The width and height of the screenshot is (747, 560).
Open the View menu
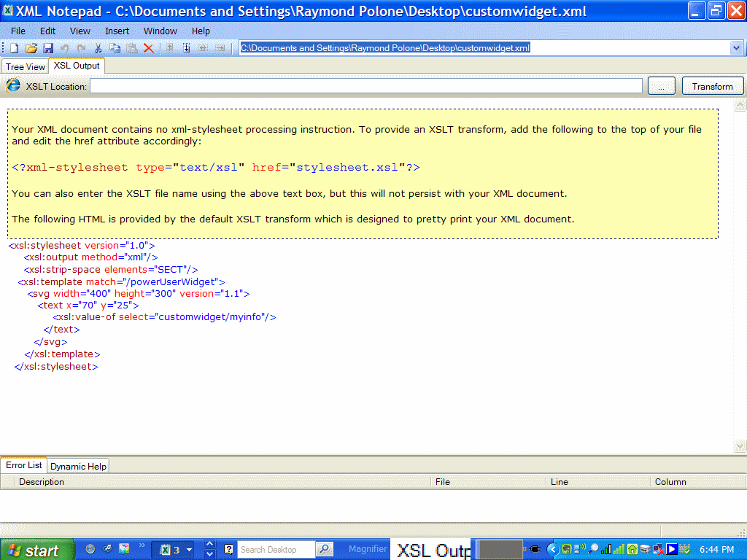click(x=80, y=31)
